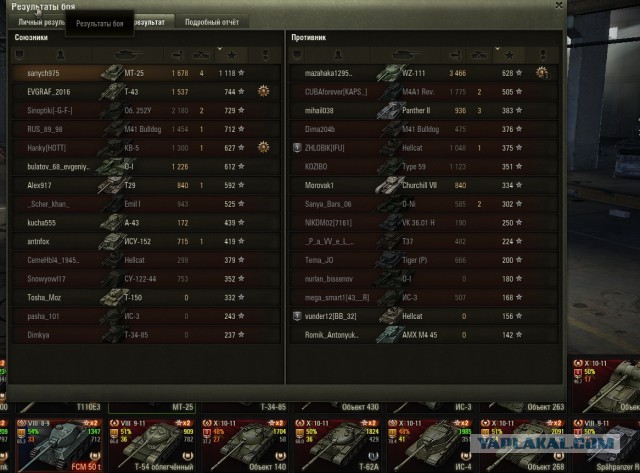
Task: Click platoon badge next to ZHLOBIK[IFU]
Action: click(x=297, y=147)
